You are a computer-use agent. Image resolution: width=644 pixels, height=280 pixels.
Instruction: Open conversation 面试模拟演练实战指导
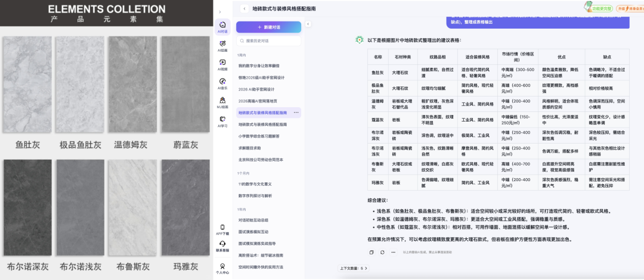point(257,244)
